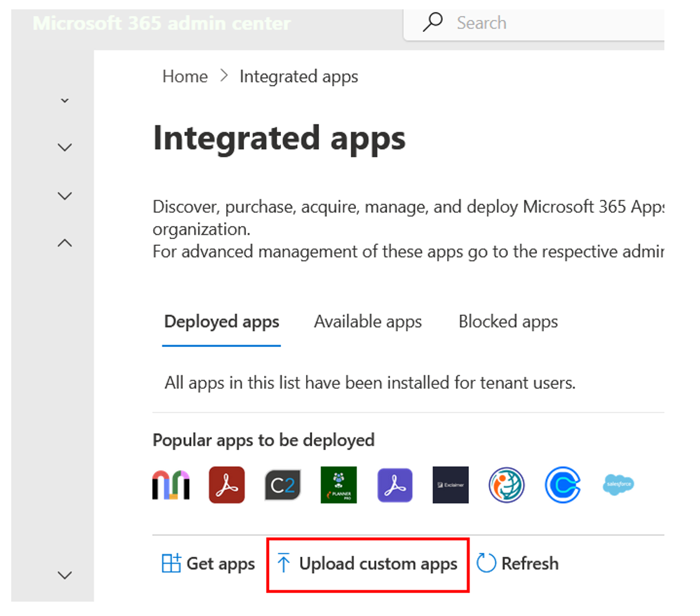Screen dimensions: 700x616
Task: Select the purple Adobe Acrobat Sign icon
Action: 395,485
